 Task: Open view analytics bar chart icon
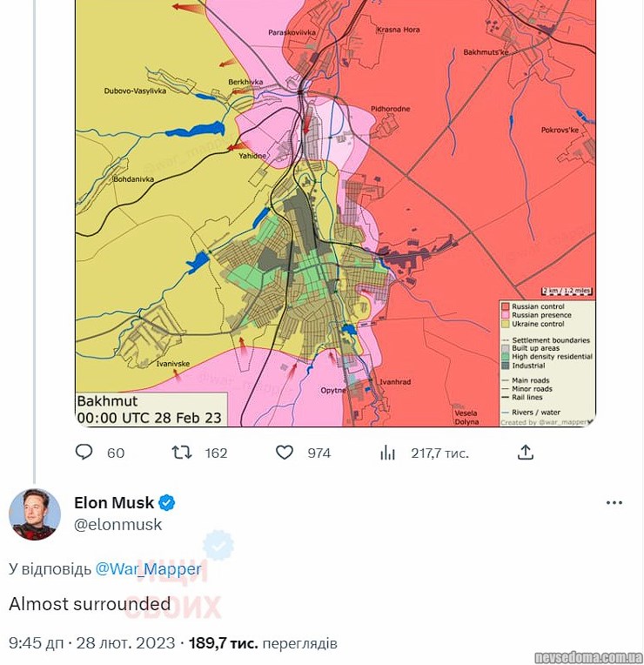(388, 453)
